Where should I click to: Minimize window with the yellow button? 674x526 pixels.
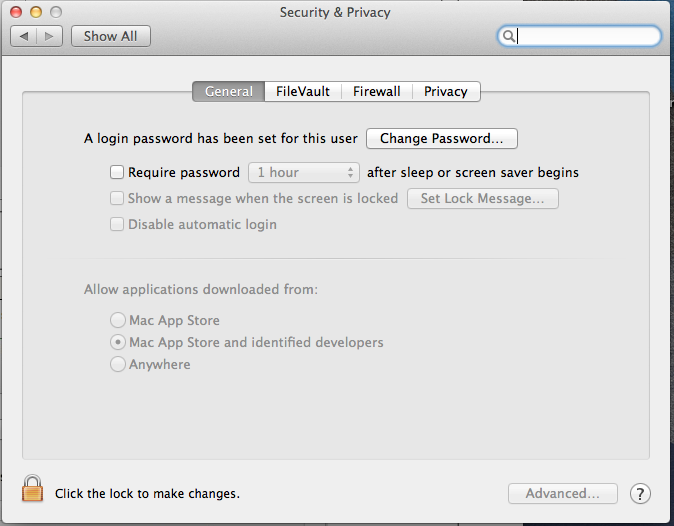pyautogui.click(x=36, y=12)
